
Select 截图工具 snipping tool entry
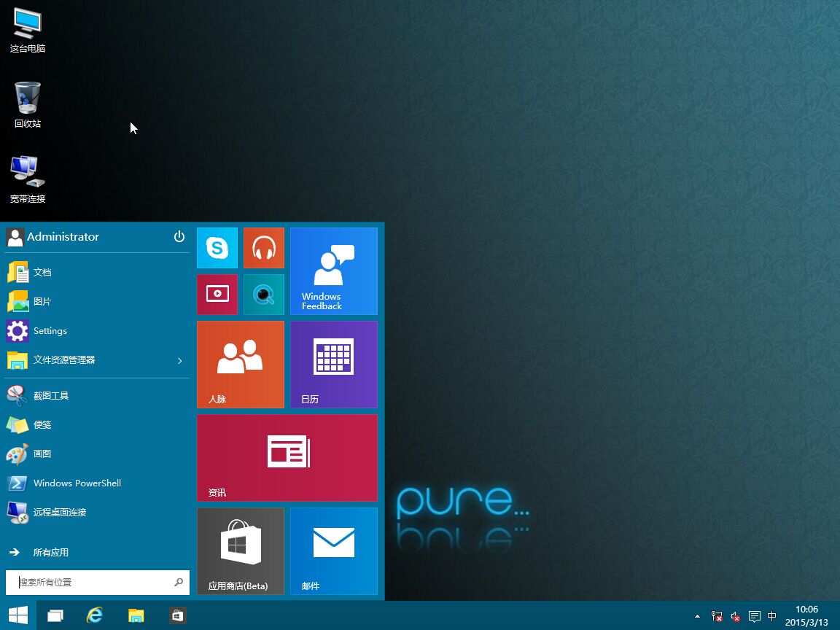50,396
